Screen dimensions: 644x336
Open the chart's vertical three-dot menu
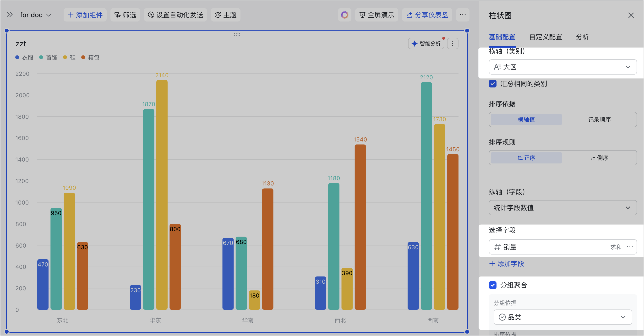(x=453, y=44)
